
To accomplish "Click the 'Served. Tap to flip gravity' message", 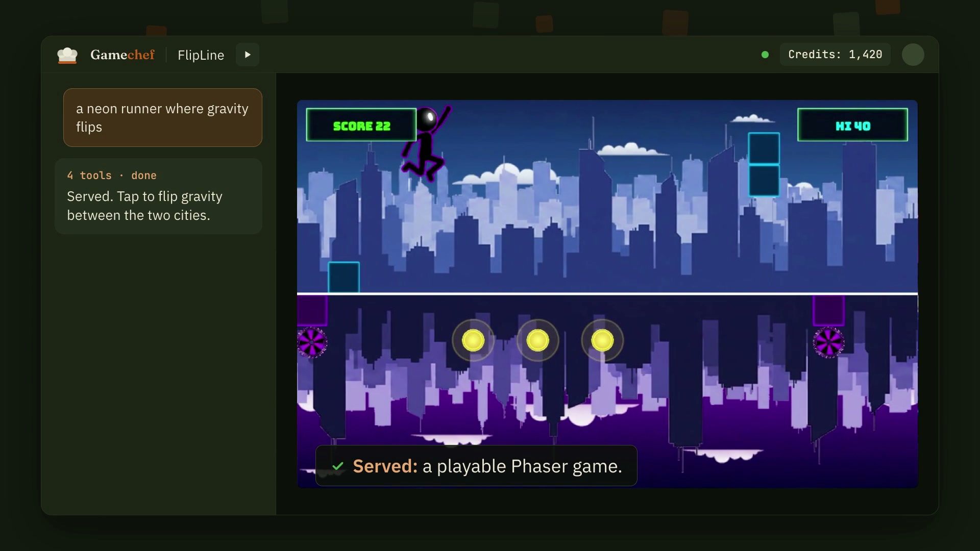I will pyautogui.click(x=145, y=206).
